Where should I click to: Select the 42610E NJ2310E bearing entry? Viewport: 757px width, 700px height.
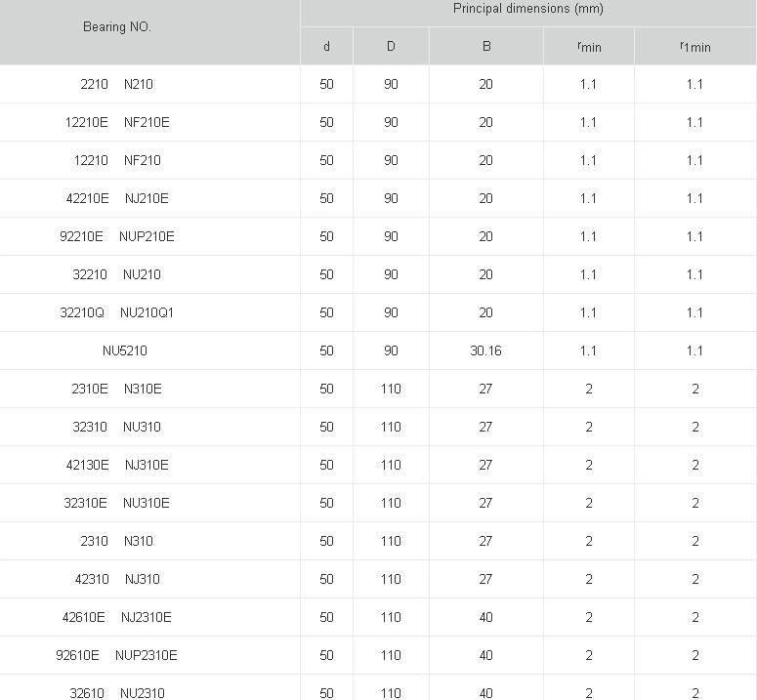click(116, 617)
